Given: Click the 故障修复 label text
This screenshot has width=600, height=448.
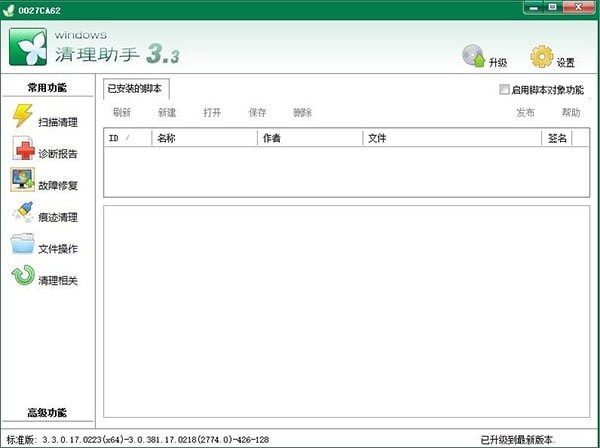Looking at the screenshot, I should [58, 186].
